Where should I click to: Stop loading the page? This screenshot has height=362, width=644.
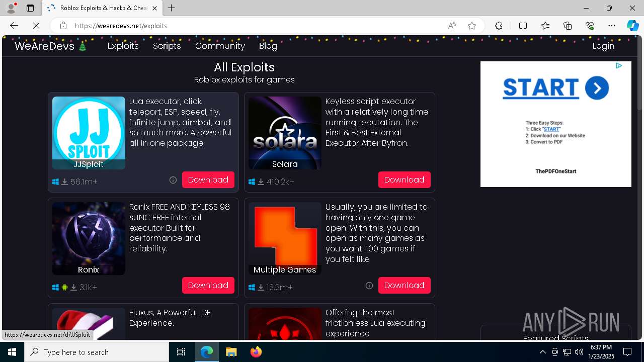(x=36, y=26)
